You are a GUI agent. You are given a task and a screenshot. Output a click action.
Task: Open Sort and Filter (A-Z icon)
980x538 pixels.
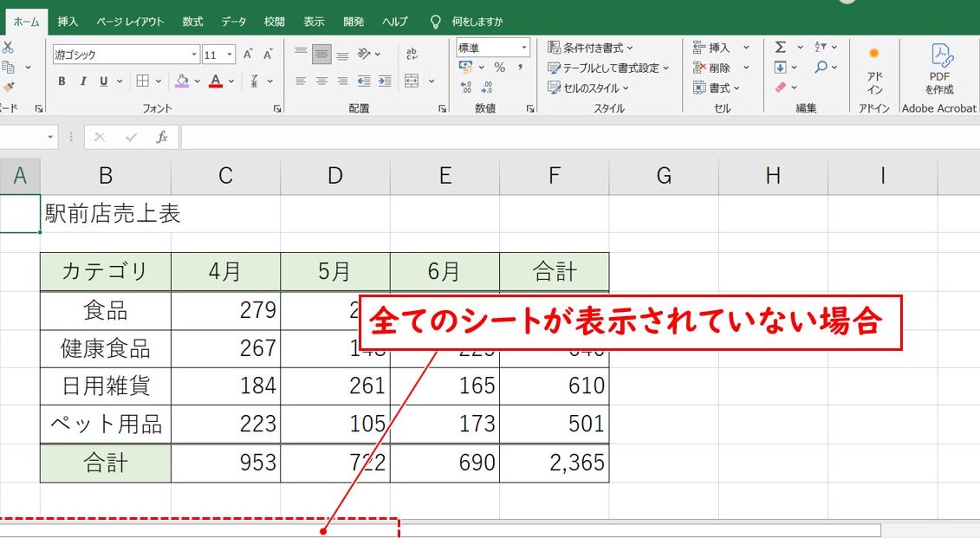point(821,47)
